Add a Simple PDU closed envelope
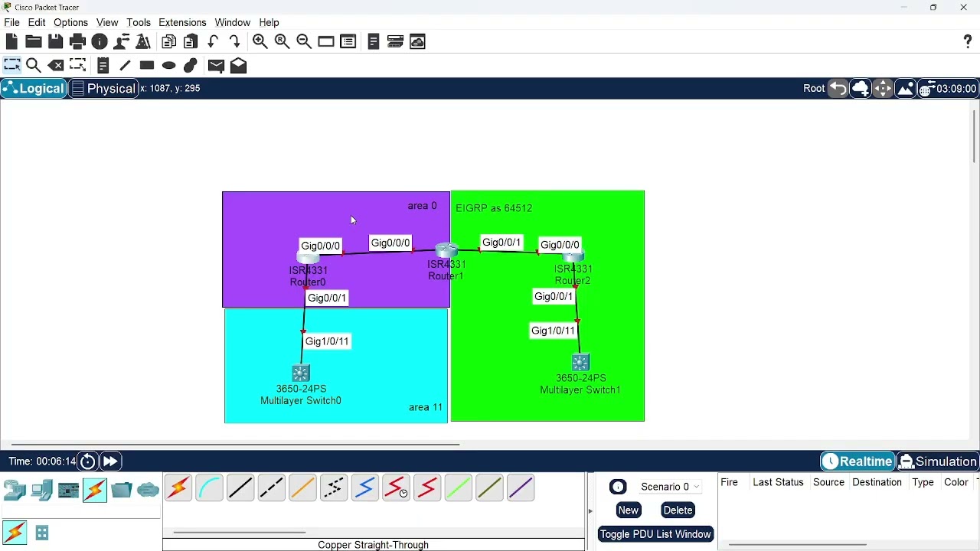Screen dimensions: 980x551 (x=216, y=66)
